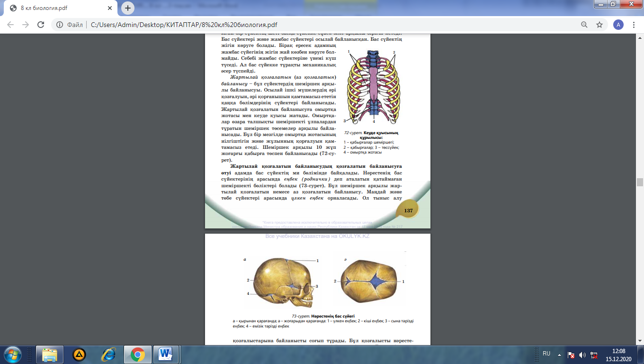Close the '8 кл биология.pdf' tab
The width and height of the screenshot is (644, 364).
[x=111, y=8]
